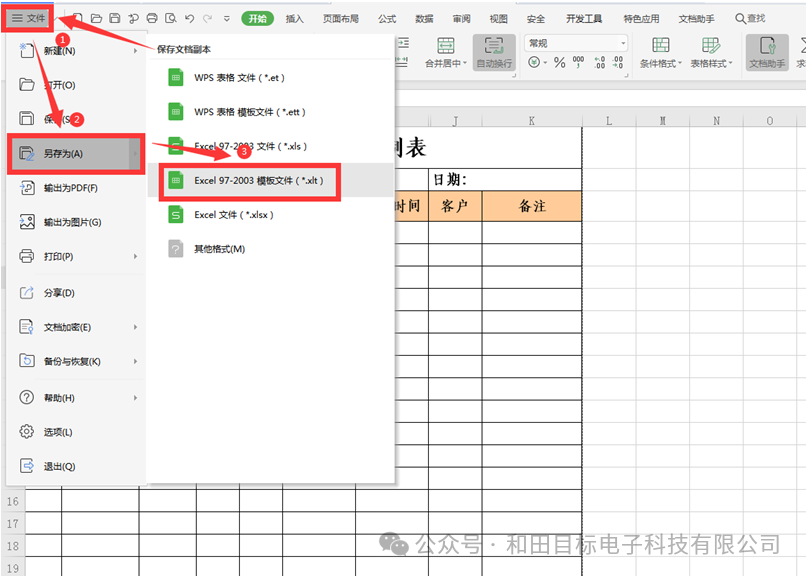This screenshot has width=806, height=576.
Task: Choose 其他格式(M) save option
Action: [271, 249]
